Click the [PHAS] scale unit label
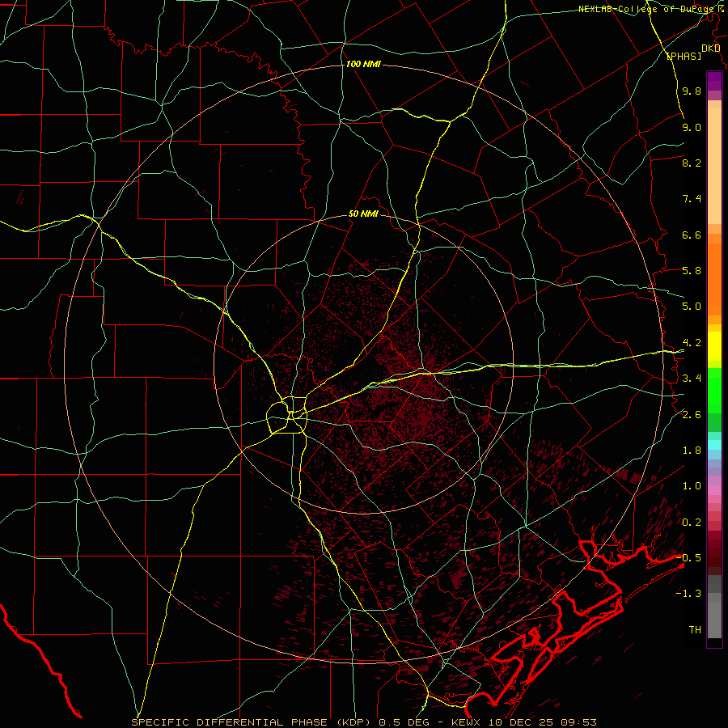 [x=684, y=56]
